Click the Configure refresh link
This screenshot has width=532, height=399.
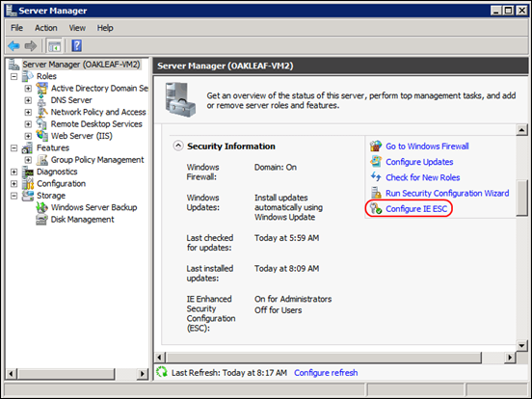pos(326,373)
